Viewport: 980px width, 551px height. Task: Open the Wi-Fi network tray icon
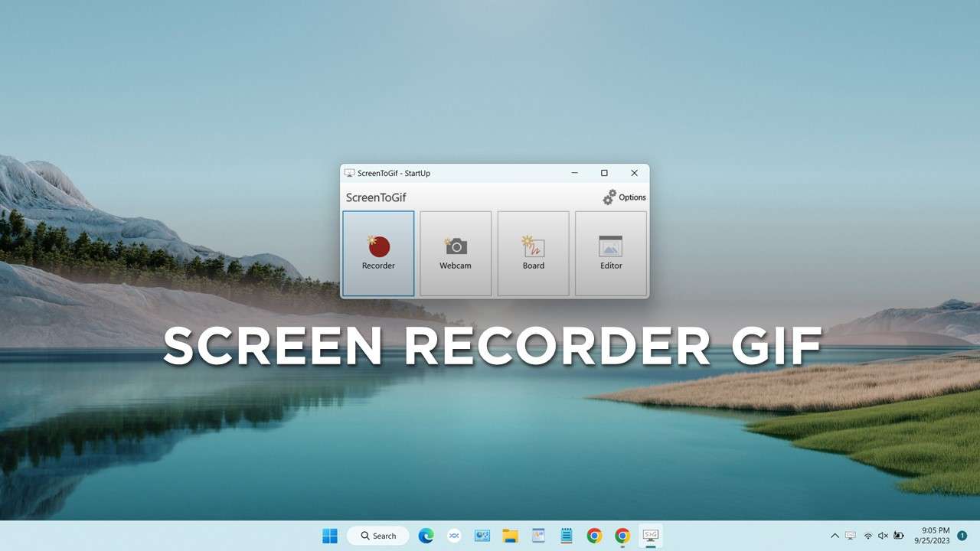[867, 536]
